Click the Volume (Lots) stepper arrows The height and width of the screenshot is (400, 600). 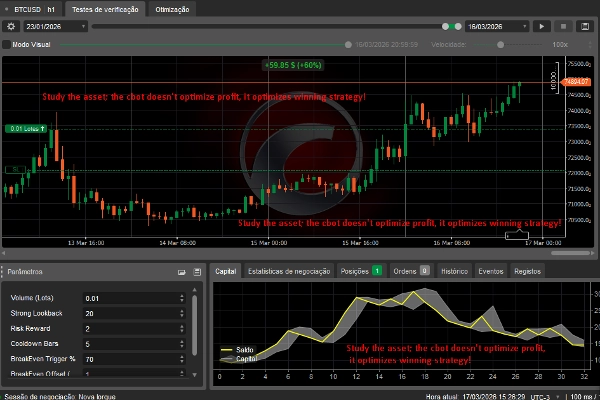181,298
